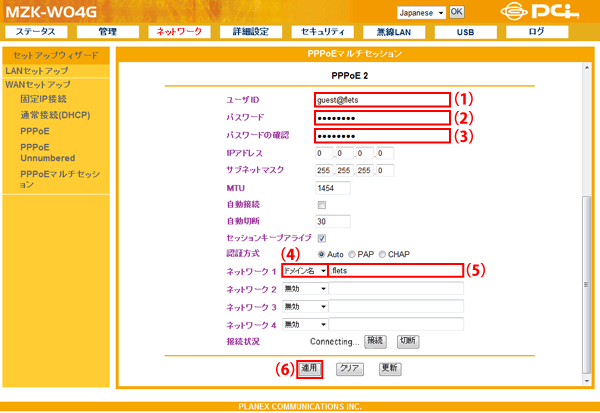Enable the 自動接続 checkbox
The width and height of the screenshot is (600, 413).
point(321,204)
